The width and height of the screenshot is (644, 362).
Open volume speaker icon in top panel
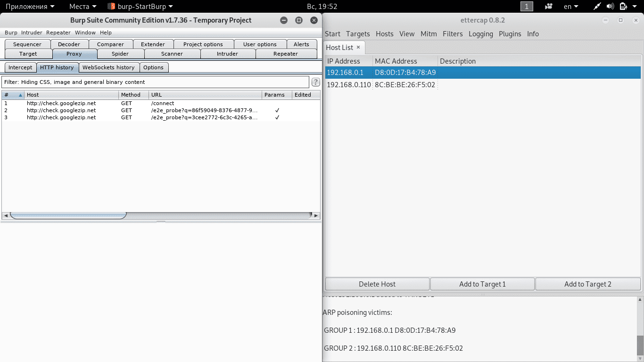click(x=610, y=7)
